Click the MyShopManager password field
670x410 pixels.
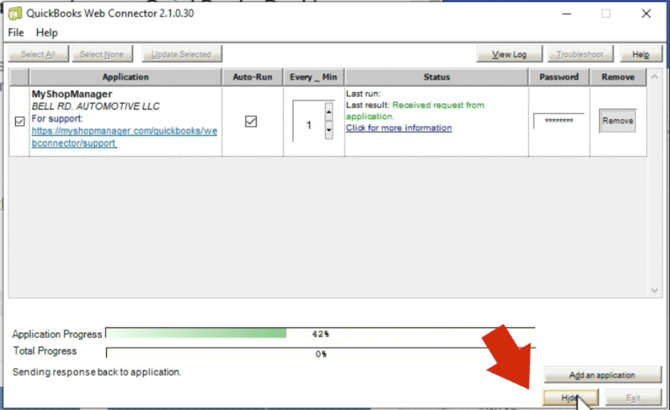pos(558,121)
